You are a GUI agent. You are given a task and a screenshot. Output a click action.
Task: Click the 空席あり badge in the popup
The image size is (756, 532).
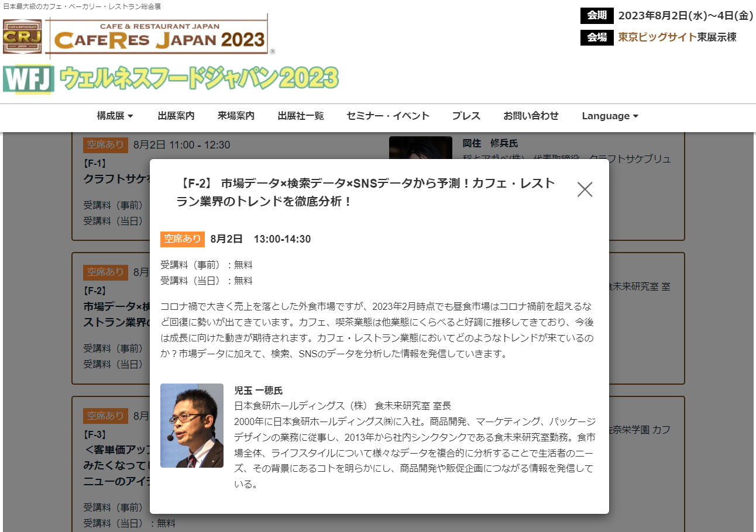[x=182, y=239]
